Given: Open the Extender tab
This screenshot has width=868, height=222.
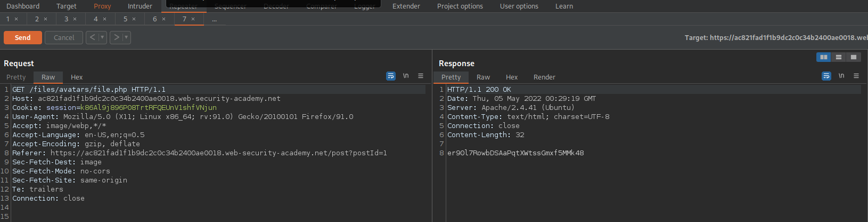Looking at the screenshot, I should [406, 6].
